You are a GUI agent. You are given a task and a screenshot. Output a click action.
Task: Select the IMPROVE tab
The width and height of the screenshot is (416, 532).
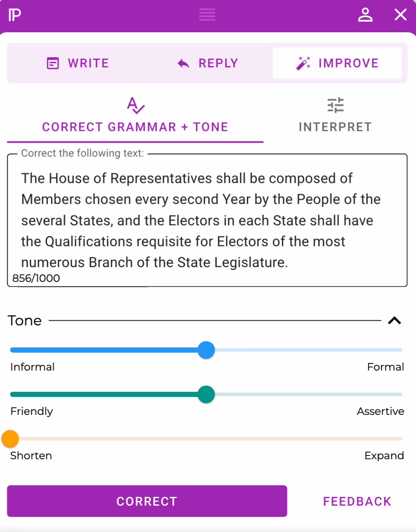point(337,63)
